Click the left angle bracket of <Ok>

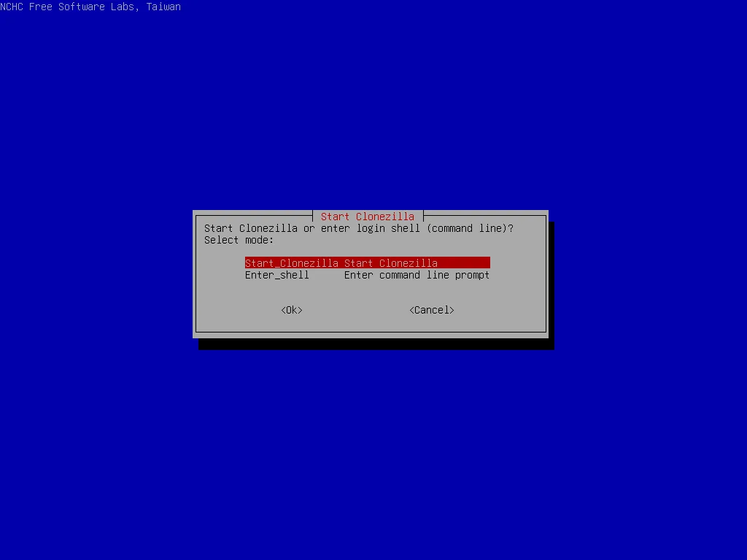[283, 310]
